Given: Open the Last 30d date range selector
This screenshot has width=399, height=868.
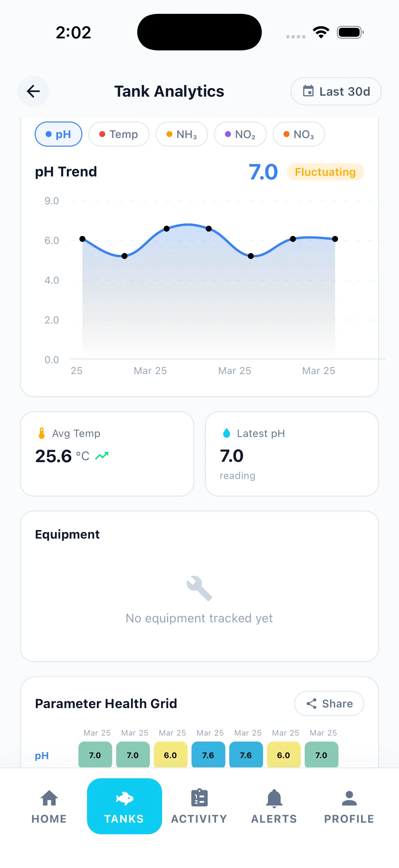Looking at the screenshot, I should (336, 91).
